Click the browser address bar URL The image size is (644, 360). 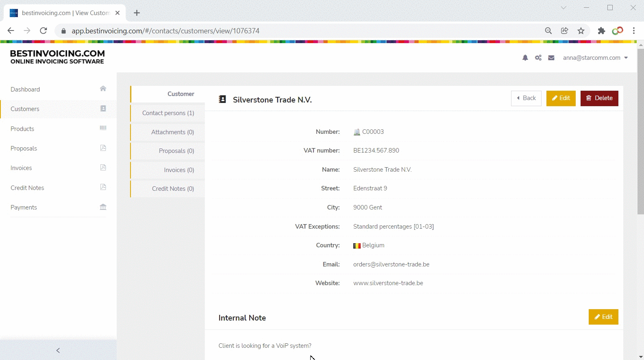[165, 31]
